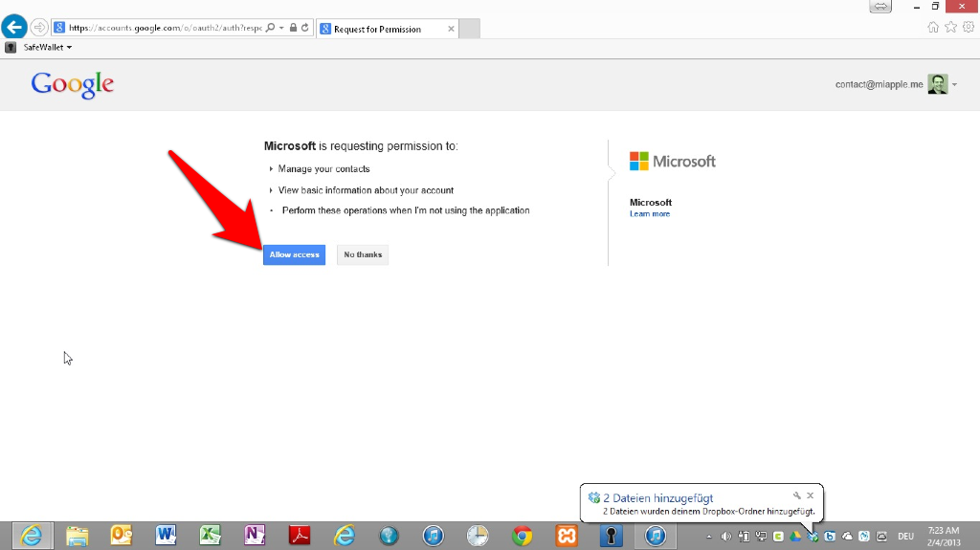Open Excel from the taskbar
The width and height of the screenshot is (980, 550).
click(x=211, y=536)
